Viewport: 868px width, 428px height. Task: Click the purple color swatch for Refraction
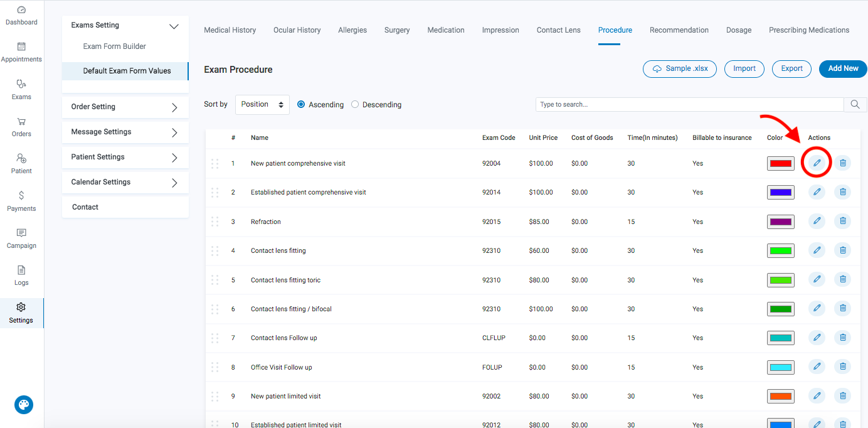(780, 222)
